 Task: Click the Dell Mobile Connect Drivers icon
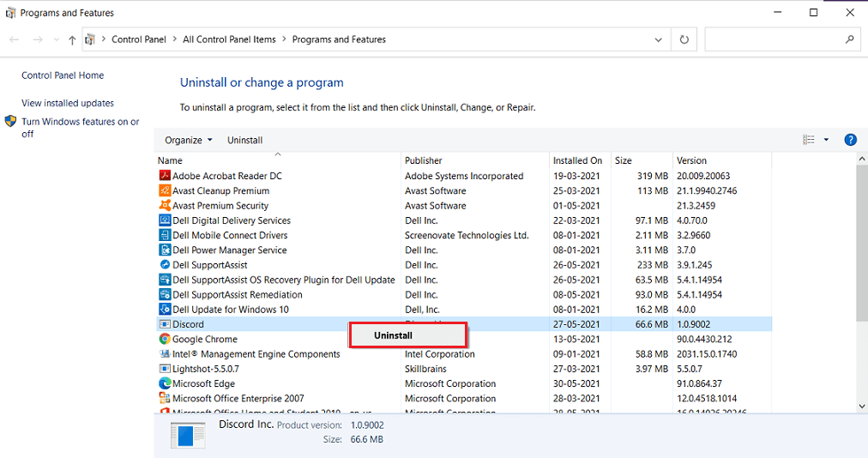click(165, 235)
